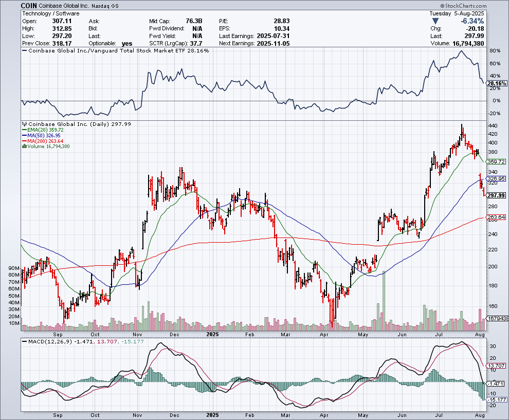The image size is (509, 420).
Task: Click the 297.99 last-price tag on the price axis
Action: click(x=496, y=195)
